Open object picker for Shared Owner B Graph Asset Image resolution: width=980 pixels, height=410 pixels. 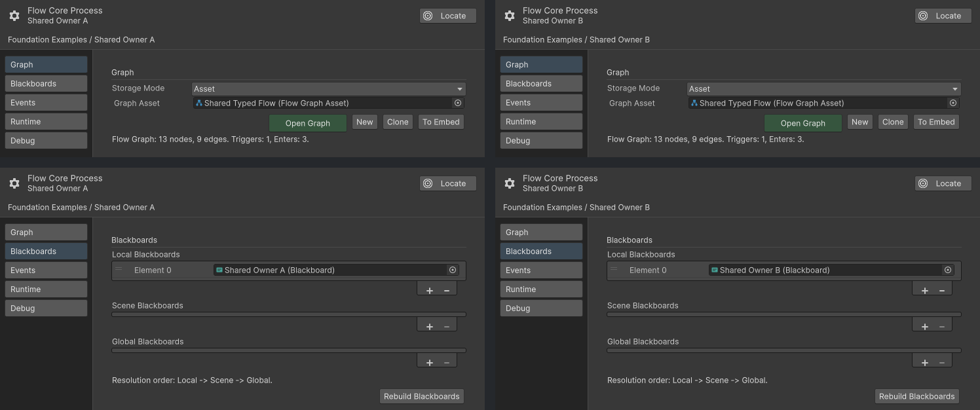(x=953, y=103)
